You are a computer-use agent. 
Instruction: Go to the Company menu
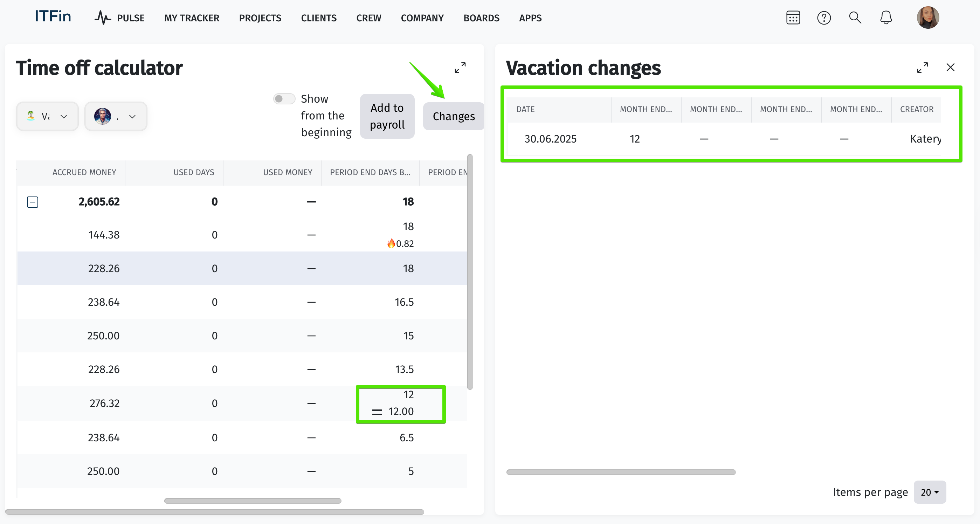click(x=422, y=18)
